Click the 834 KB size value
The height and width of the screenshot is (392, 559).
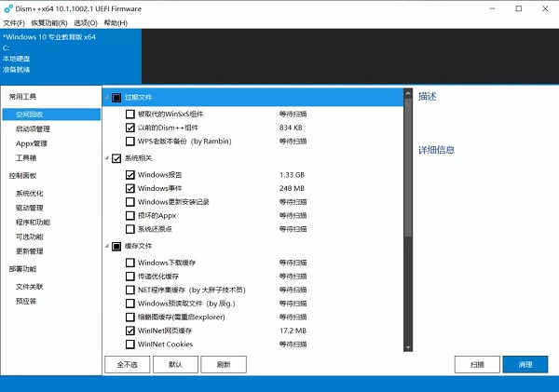coord(291,128)
